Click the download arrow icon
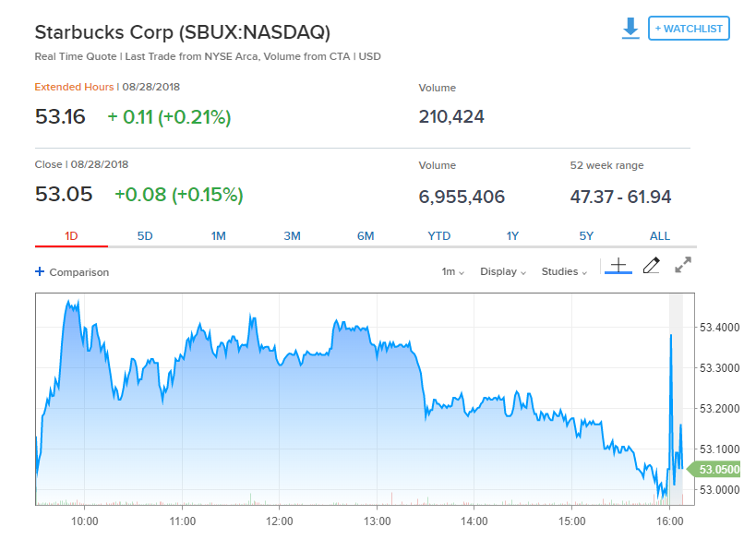 (x=630, y=29)
